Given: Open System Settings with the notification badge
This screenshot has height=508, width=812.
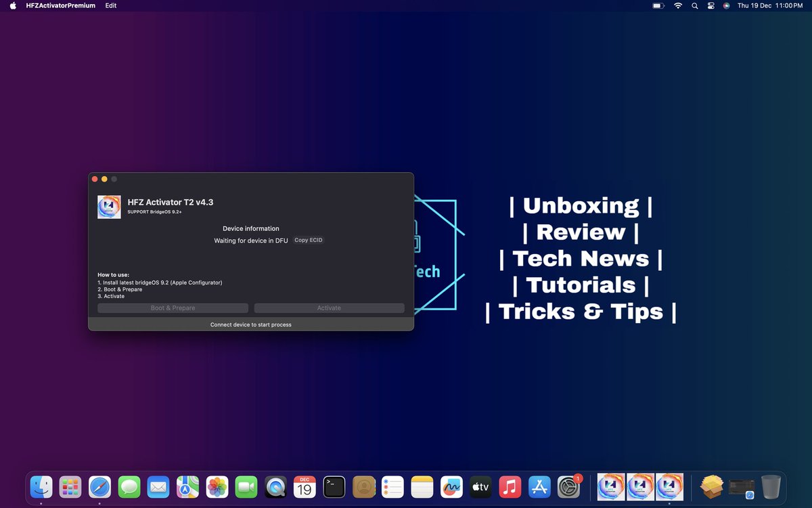Looking at the screenshot, I should tap(568, 486).
